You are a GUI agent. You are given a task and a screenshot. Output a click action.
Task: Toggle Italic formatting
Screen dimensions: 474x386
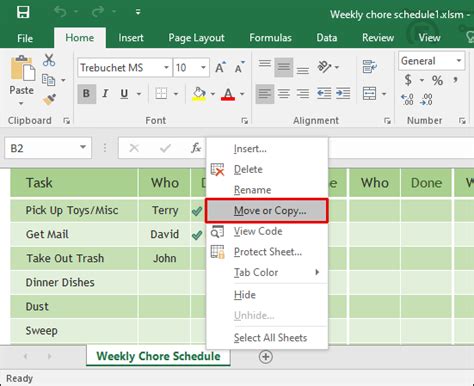click(x=105, y=94)
